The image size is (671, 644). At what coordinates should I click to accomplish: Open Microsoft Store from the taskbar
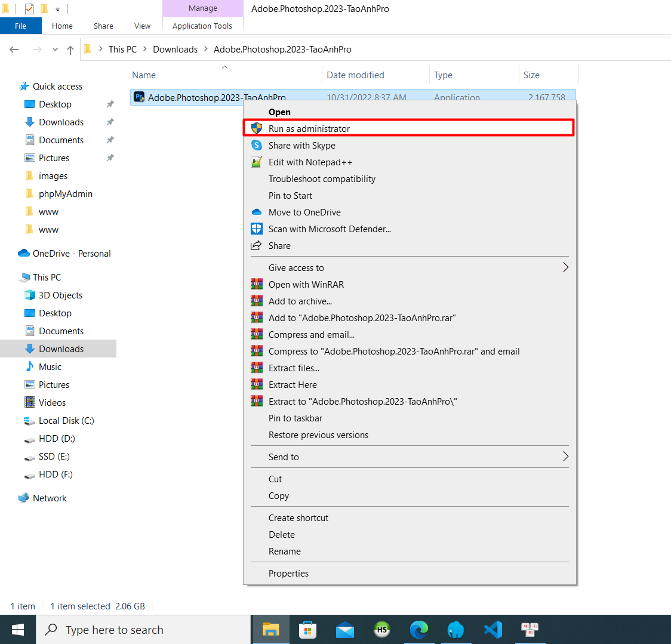[307, 630]
